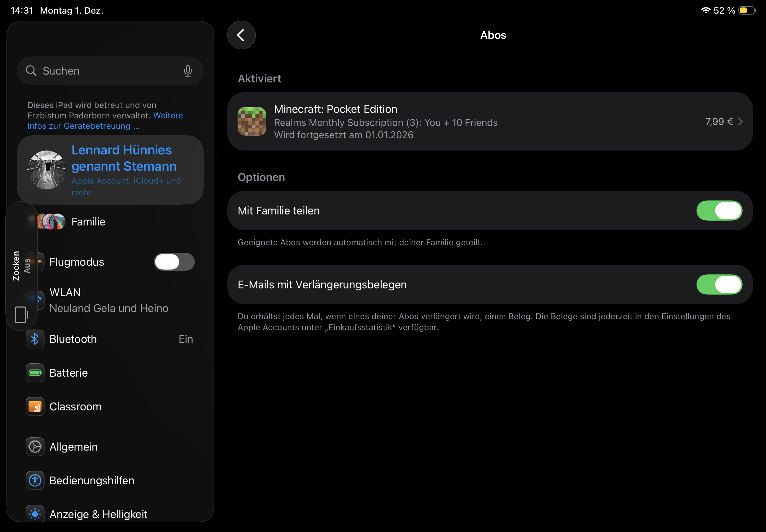
Task: Tap the Familie avatar group icon
Action: [50, 222]
